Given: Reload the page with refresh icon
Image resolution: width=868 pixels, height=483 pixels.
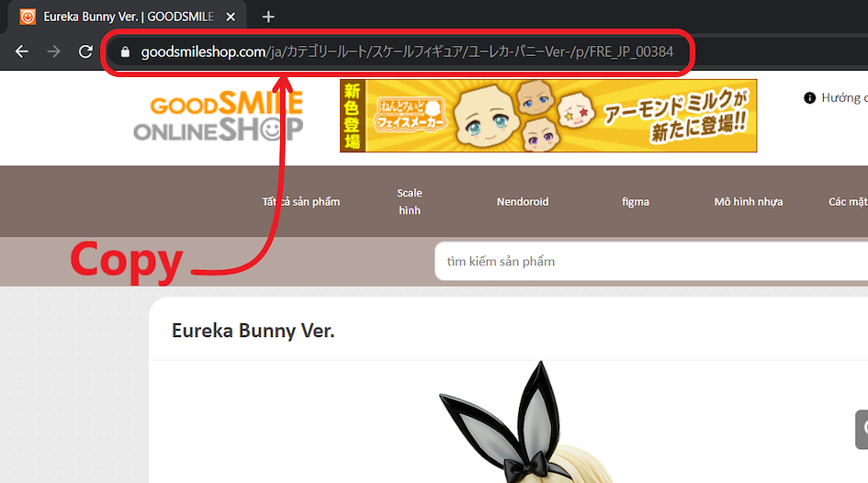Looking at the screenshot, I should (x=85, y=51).
